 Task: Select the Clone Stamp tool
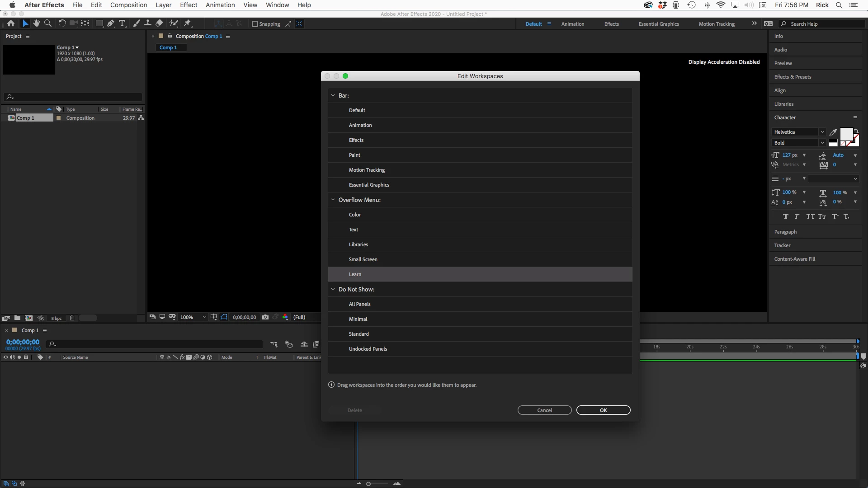point(147,23)
